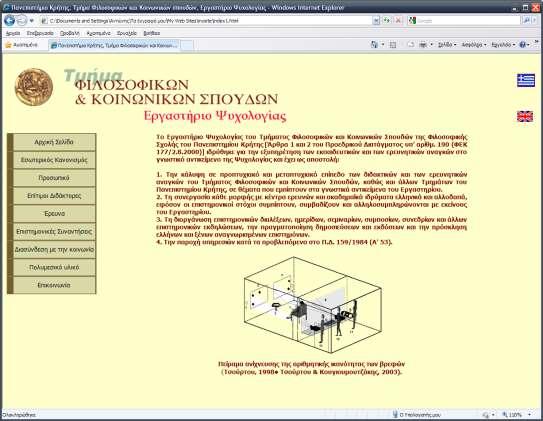The height and width of the screenshot is (421, 543).
Task: Expand the Print options dropdown arrow
Action: coord(431,45)
